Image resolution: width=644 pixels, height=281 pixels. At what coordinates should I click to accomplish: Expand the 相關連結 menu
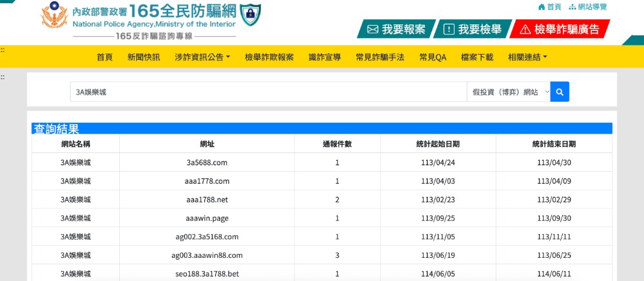(527, 57)
